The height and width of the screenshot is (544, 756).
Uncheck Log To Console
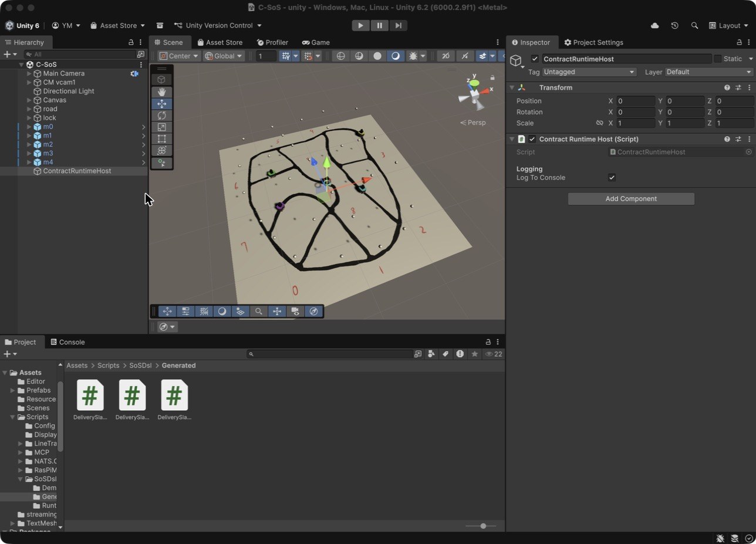[612, 177]
